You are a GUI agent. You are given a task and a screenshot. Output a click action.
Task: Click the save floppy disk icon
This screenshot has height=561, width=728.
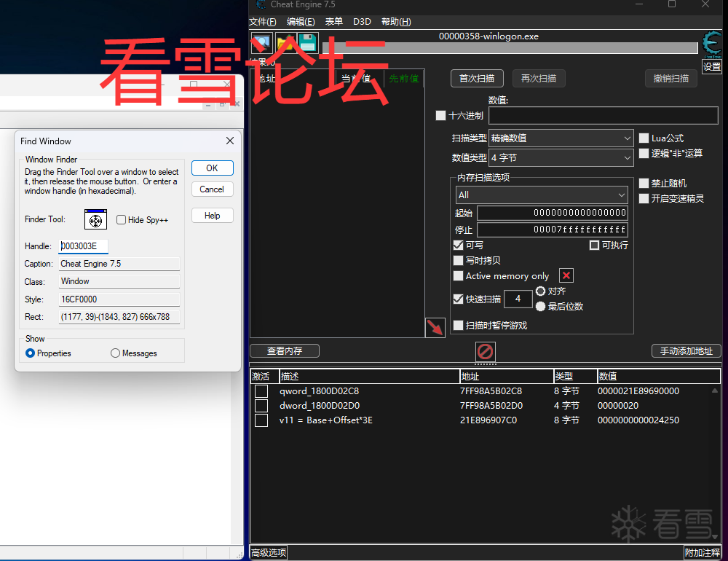[x=307, y=43]
